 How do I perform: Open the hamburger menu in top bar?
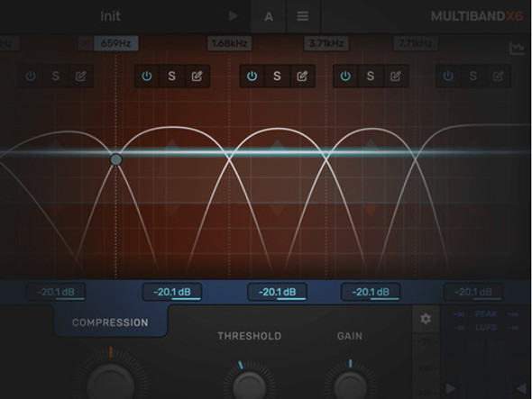tap(303, 16)
